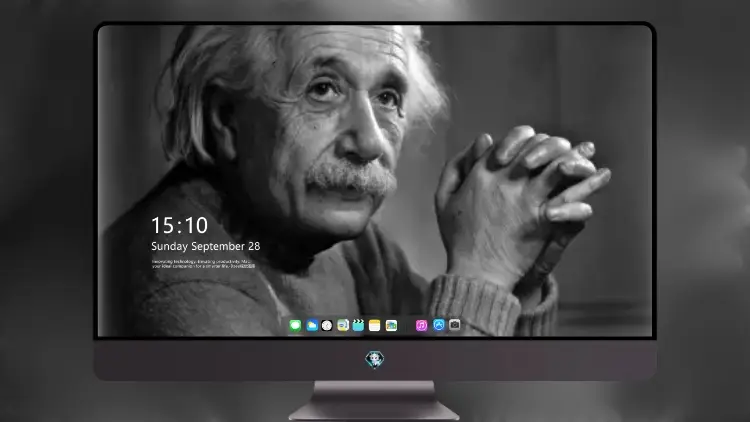Image resolution: width=750 pixels, height=422 pixels.
Task: Launch the yellow-green chat bubble dock app
Action: pos(343,326)
